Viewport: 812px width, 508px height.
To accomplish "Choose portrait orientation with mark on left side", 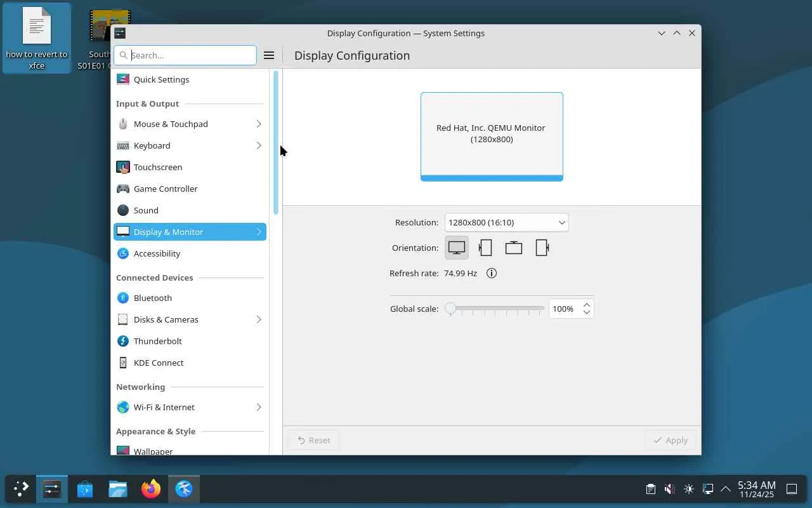I will (x=485, y=248).
